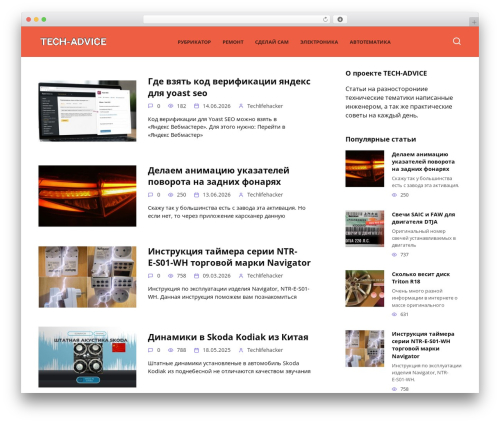
Task: Open sidebar article Сколько весит диск Triton R18
Action: [421, 278]
